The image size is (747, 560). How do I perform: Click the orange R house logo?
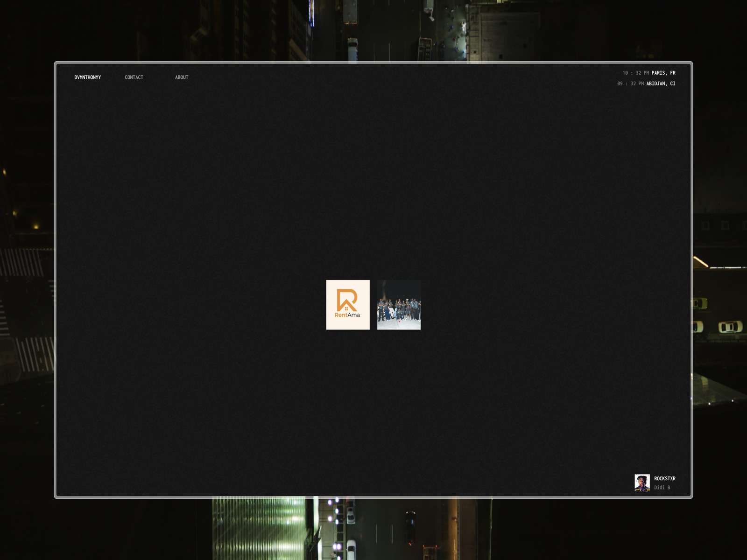coord(347,300)
